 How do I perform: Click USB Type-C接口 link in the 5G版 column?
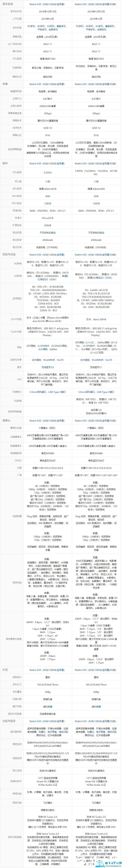(x=106, y=392)
